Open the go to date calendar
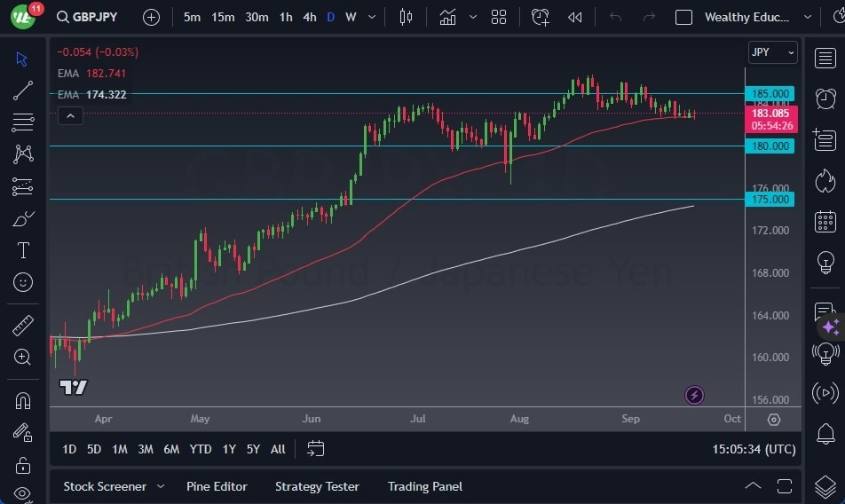Image resolution: width=845 pixels, height=504 pixels. (x=316, y=448)
